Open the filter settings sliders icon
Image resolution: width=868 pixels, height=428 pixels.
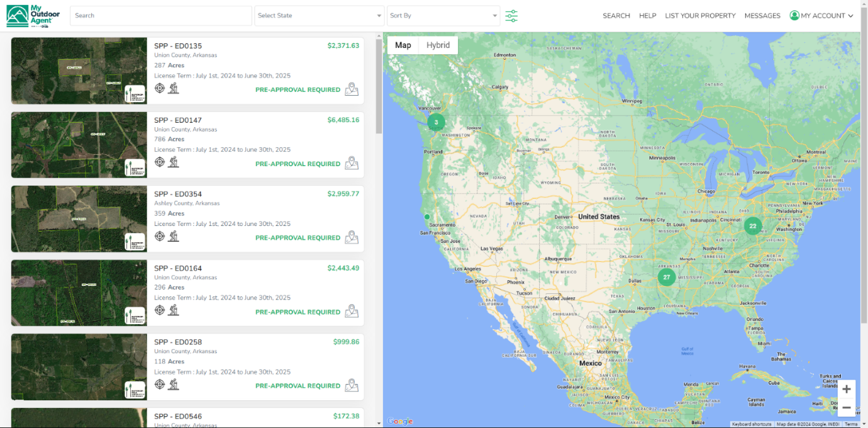pyautogui.click(x=511, y=16)
